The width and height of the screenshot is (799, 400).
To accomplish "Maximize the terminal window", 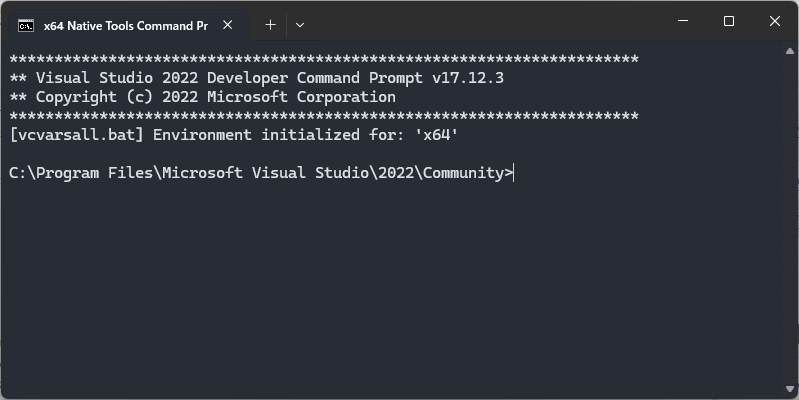I will tap(729, 21).
